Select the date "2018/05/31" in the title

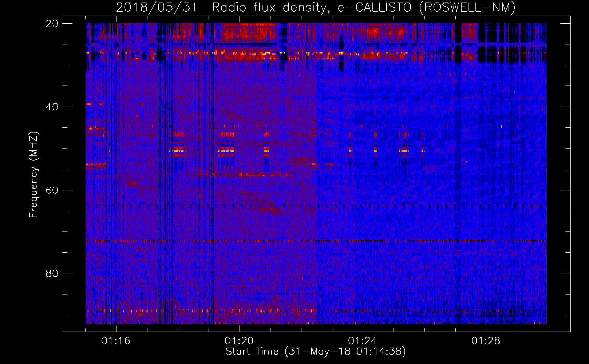[157, 7]
